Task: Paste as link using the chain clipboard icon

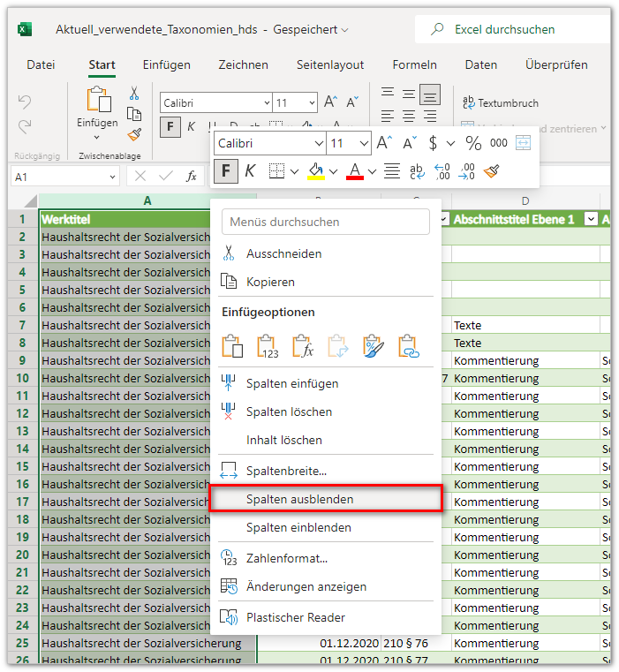Action: click(407, 346)
